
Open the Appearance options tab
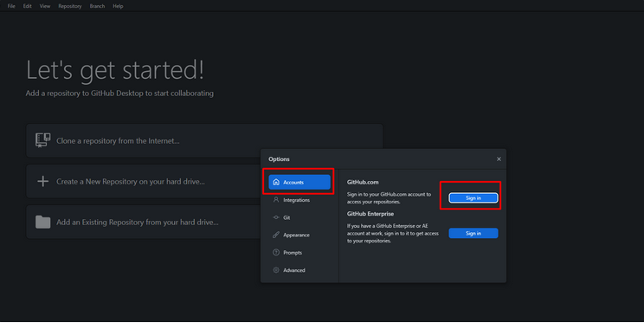coord(299,235)
